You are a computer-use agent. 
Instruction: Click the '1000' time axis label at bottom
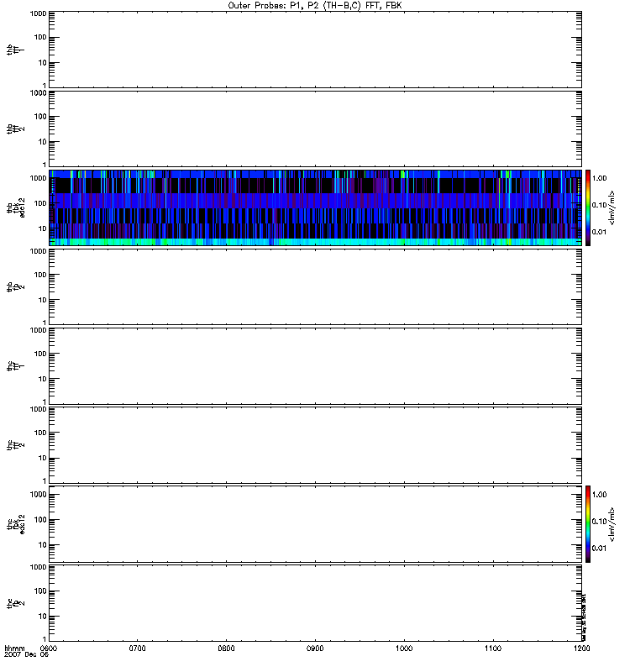tap(404, 648)
